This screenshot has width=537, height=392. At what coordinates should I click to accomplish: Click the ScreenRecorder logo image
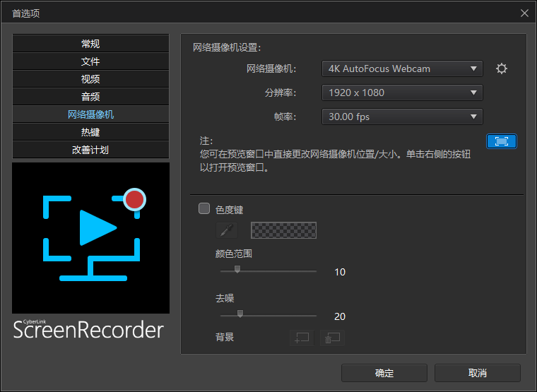click(90, 238)
